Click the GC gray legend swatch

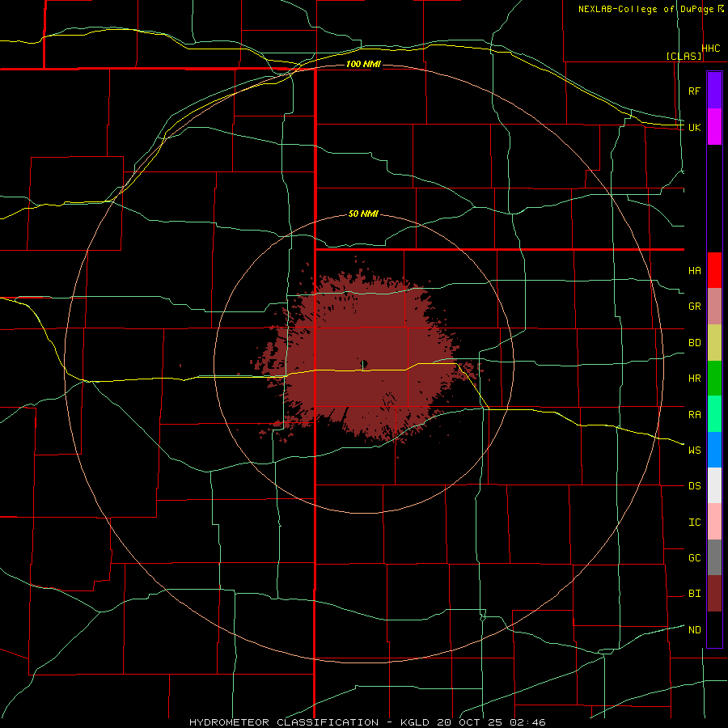[714, 557]
